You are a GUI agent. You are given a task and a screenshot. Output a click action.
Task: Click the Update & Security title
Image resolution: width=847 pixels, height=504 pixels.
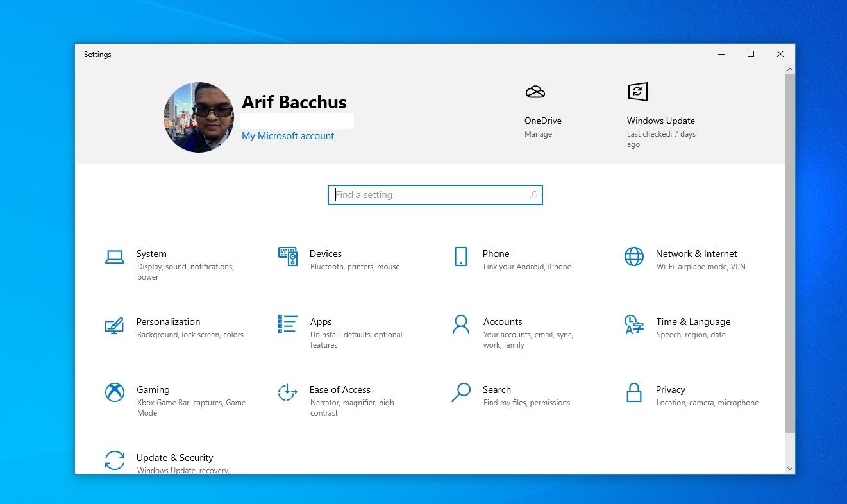click(175, 458)
